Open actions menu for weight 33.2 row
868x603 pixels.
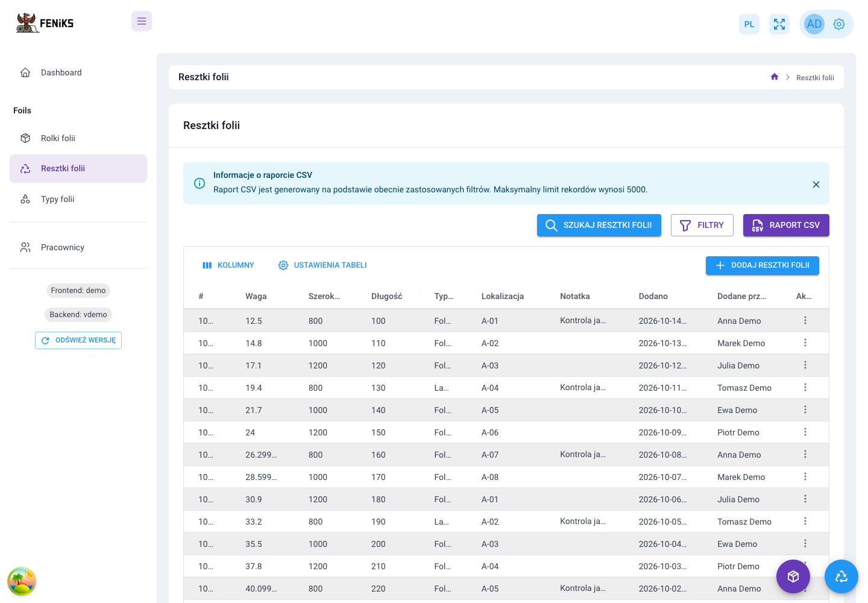(805, 521)
